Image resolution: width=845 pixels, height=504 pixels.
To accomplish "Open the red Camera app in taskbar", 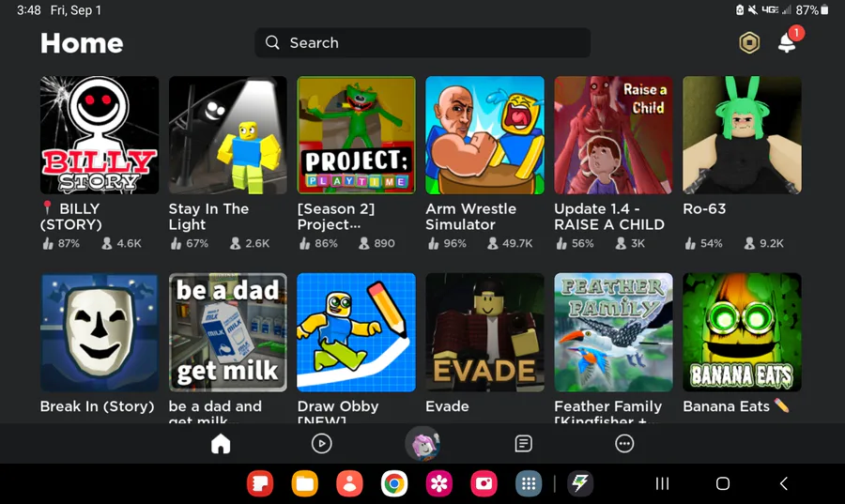I will [x=484, y=483].
